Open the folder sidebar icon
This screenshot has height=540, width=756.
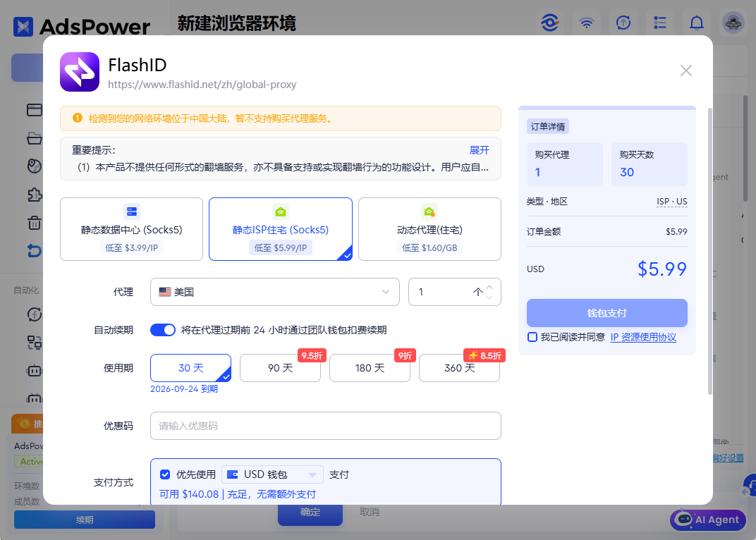(x=35, y=138)
